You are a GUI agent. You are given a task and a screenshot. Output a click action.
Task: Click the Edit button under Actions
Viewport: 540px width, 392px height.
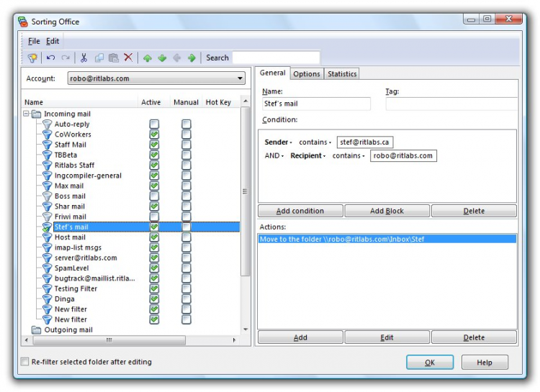tap(387, 337)
